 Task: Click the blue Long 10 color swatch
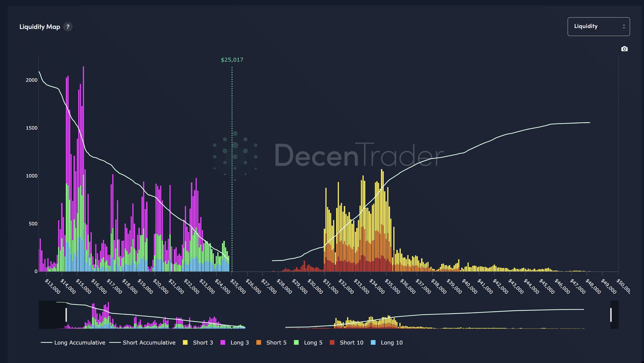(373, 343)
